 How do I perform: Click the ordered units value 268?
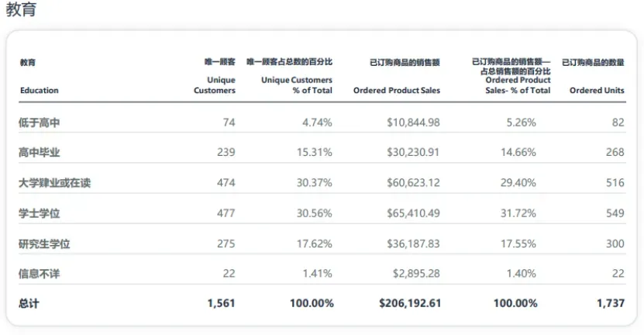pyautogui.click(x=615, y=153)
